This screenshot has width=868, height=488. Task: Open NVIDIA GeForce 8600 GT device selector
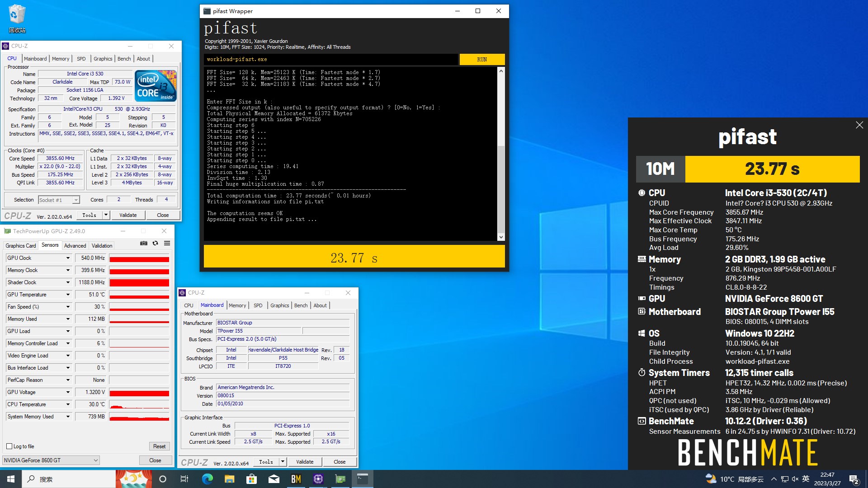click(51, 460)
